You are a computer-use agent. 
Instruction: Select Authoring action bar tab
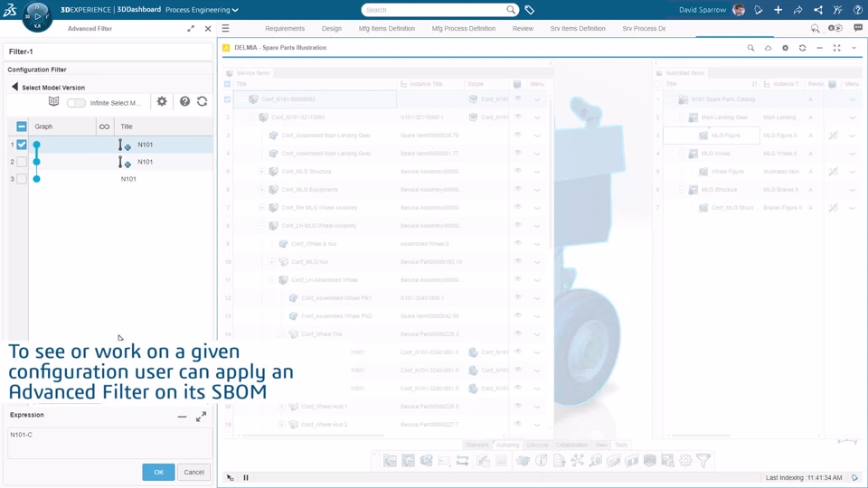(507, 445)
